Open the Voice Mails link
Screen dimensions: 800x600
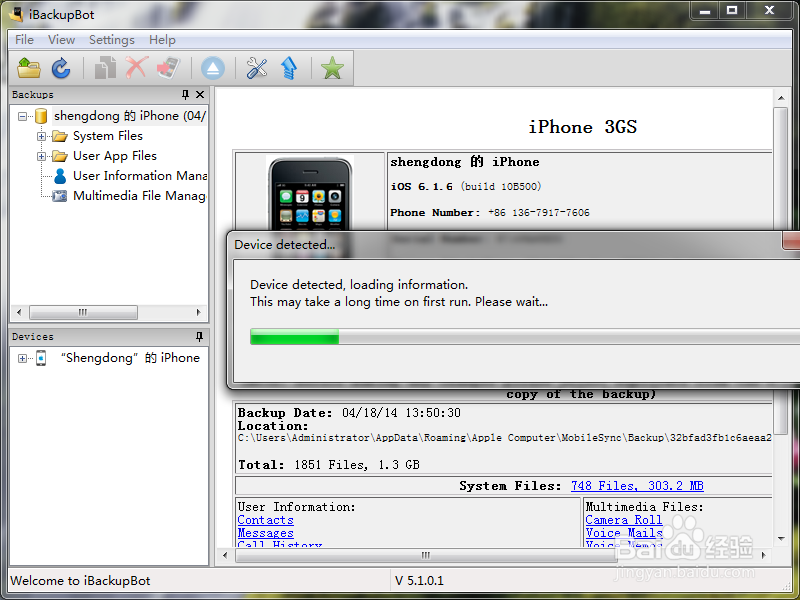(624, 533)
